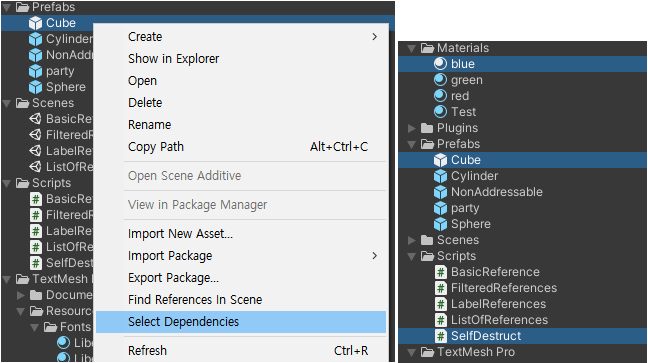Click the Test material icon
Viewport: 648px width, 363px height.
point(441,112)
